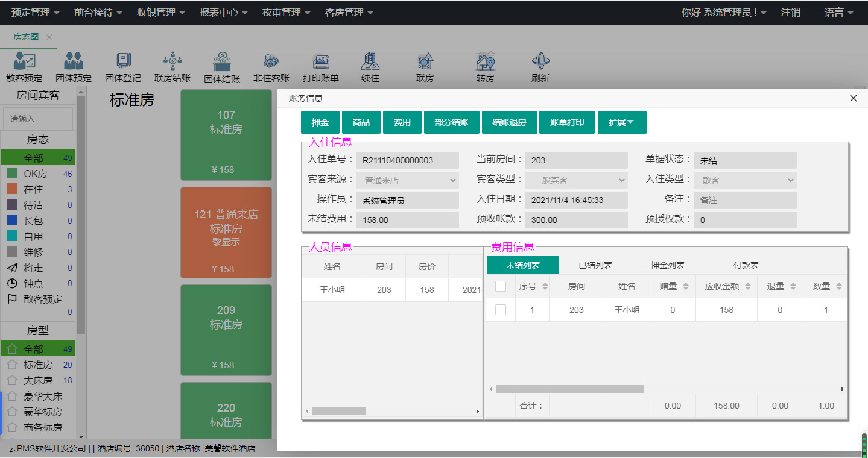
Task: Open the 联房 toolbar icon
Action: pyautogui.click(x=425, y=61)
